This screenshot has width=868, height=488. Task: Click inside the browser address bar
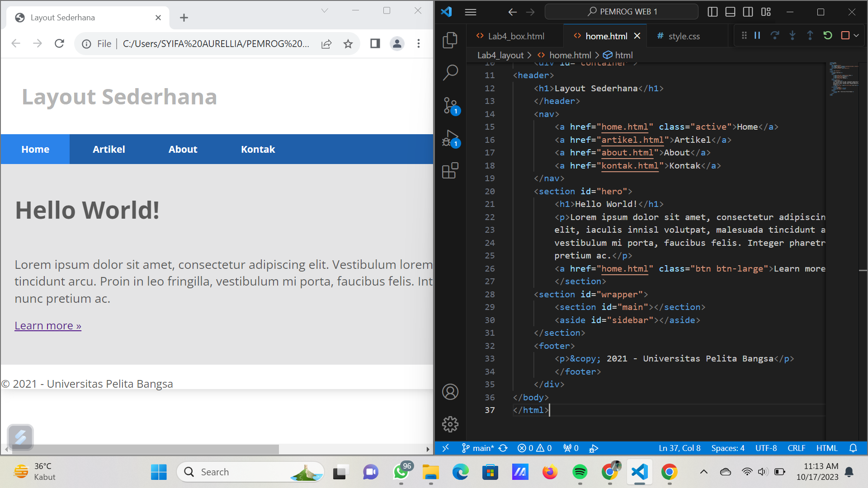[203, 43]
